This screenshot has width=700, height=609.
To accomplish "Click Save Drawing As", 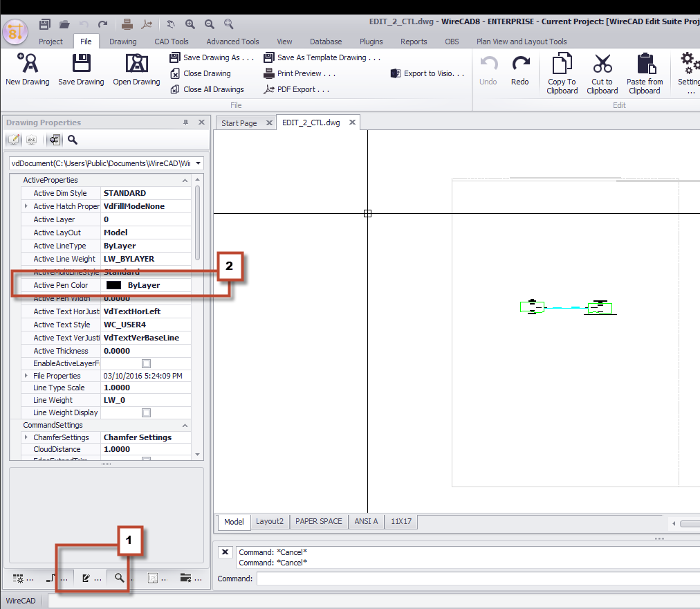I will (x=211, y=57).
